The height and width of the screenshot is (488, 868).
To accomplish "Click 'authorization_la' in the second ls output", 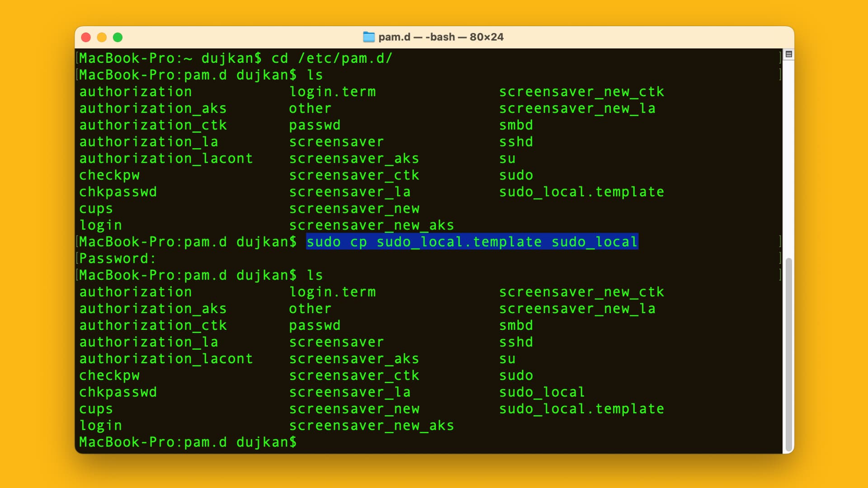I will click(x=149, y=342).
